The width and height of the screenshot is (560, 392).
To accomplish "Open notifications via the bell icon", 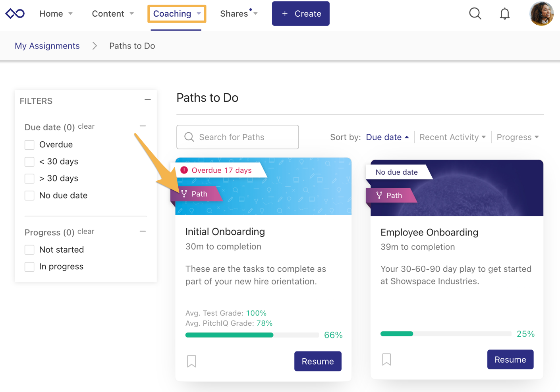I will click(x=504, y=13).
